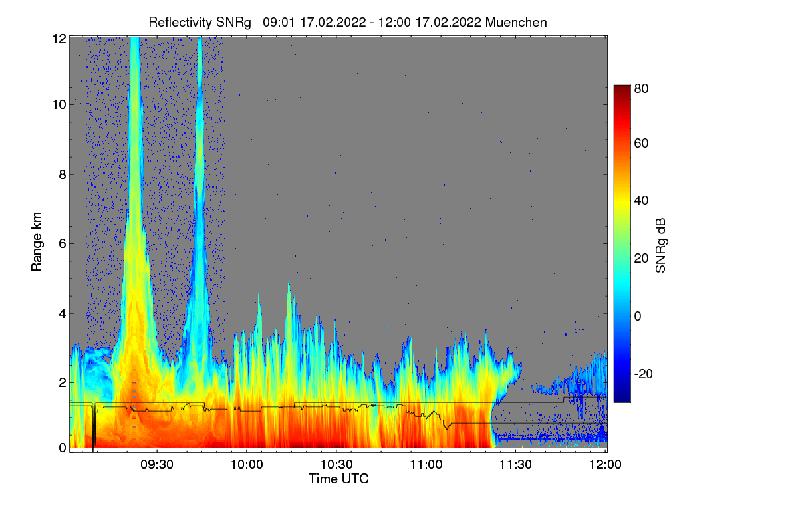This screenshot has height=532, width=798.
Task: Click the 09:30 time tick label
Action: pyautogui.click(x=157, y=464)
